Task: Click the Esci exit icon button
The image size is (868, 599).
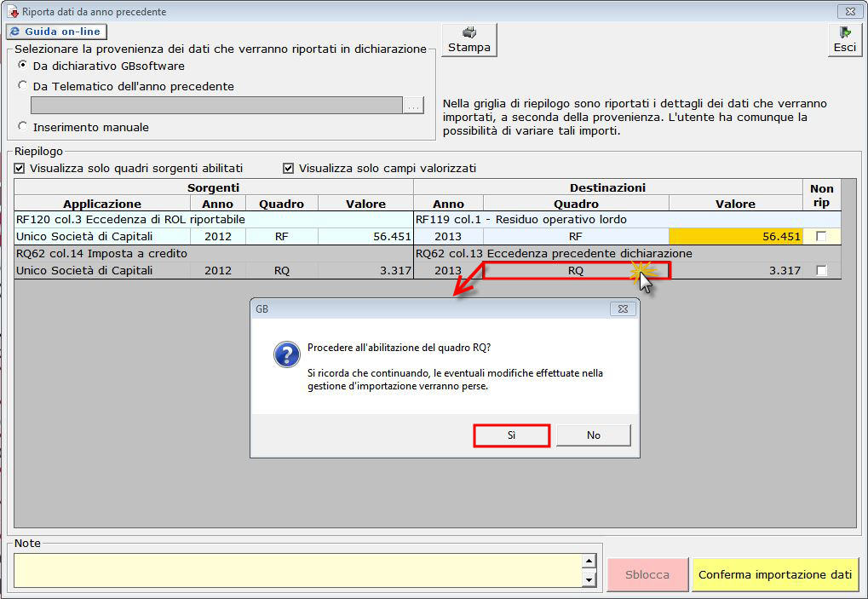Action: click(843, 40)
